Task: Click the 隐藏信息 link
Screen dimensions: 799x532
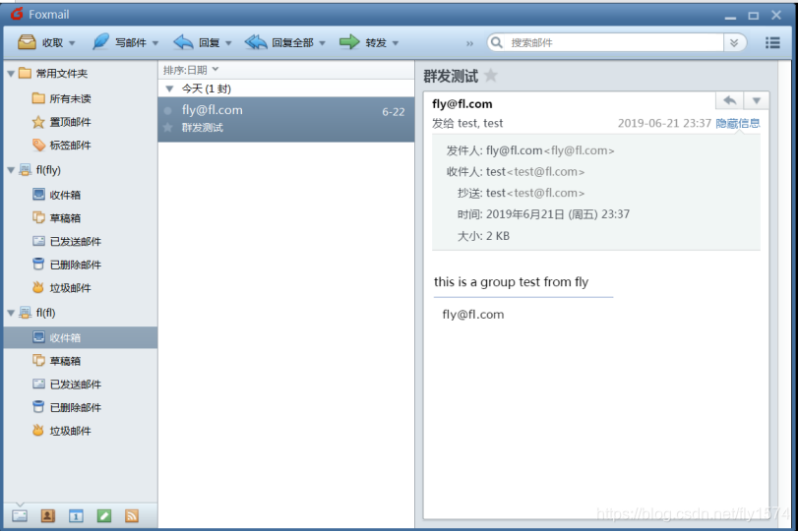Action: 737,123
